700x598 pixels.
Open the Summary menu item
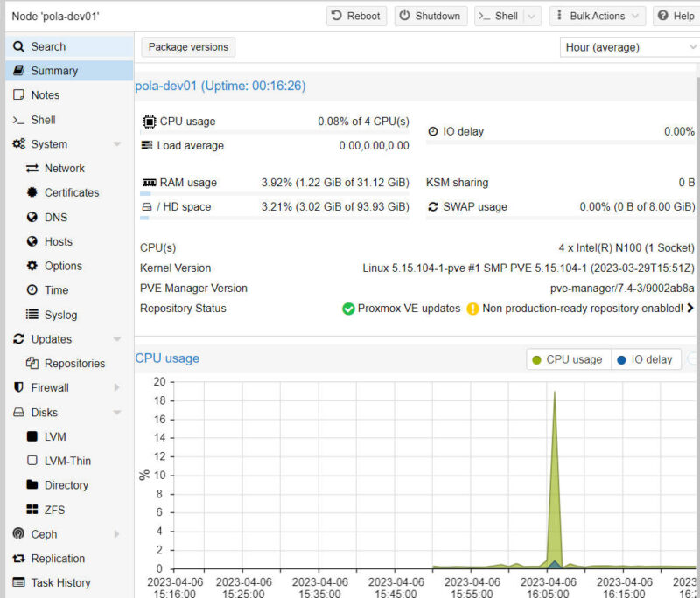[x=70, y=71]
